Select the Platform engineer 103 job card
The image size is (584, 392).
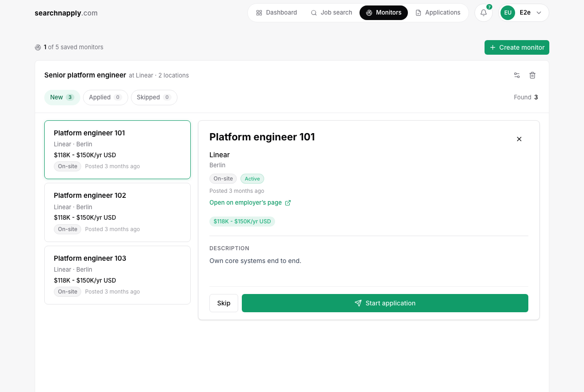pos(117,275)
